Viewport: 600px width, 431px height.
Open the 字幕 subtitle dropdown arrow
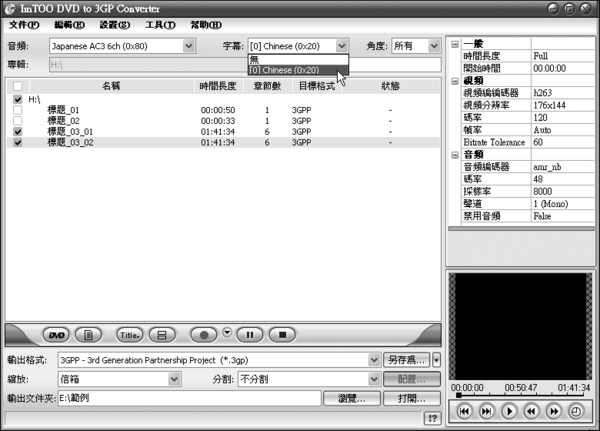pos(342,46)
